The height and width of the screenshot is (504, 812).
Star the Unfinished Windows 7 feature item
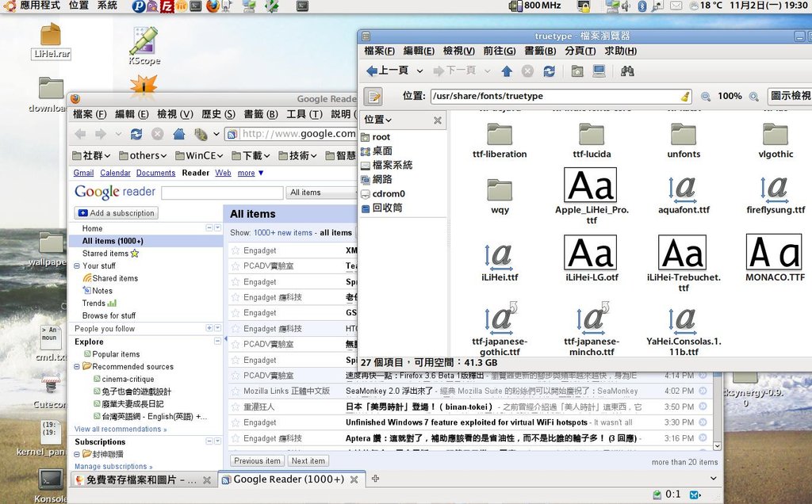click(x=235, y=422)
